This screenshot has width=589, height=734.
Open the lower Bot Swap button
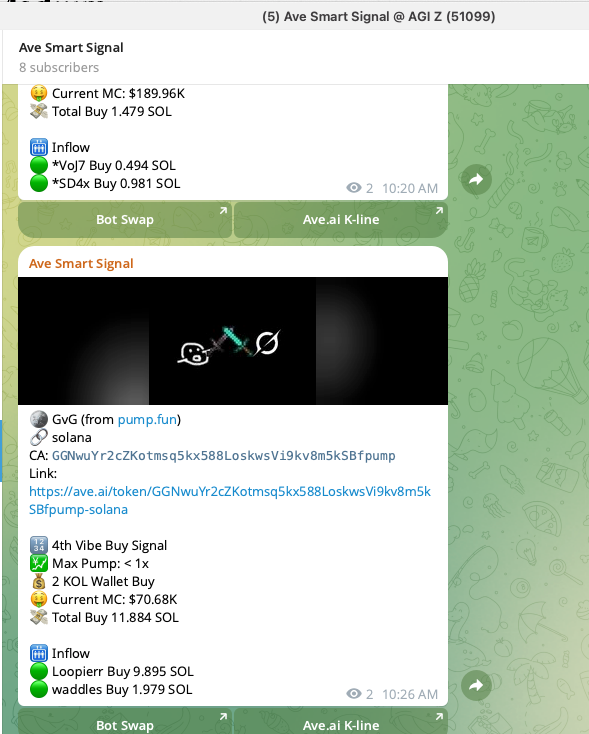125,721
